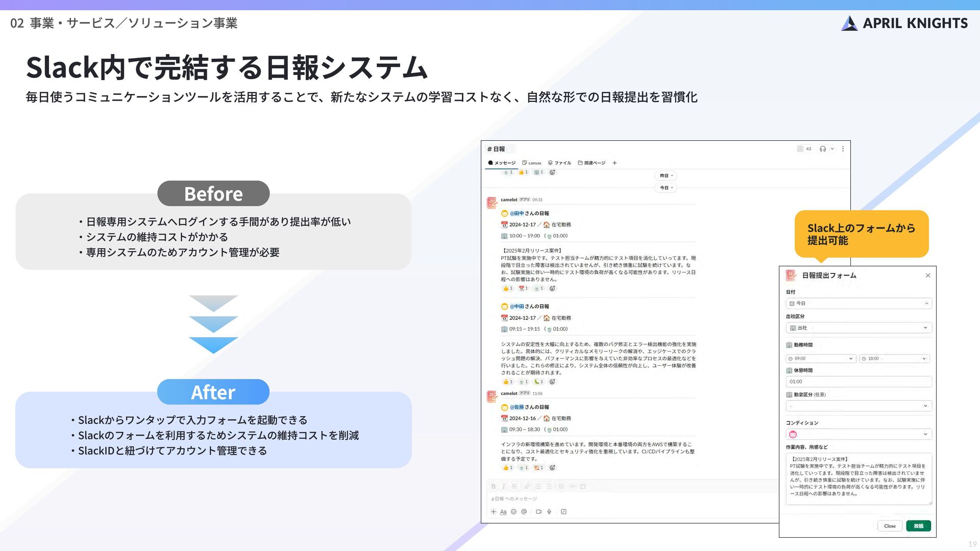Click the #日報 channel name header
980x551 pixels.
496,149
